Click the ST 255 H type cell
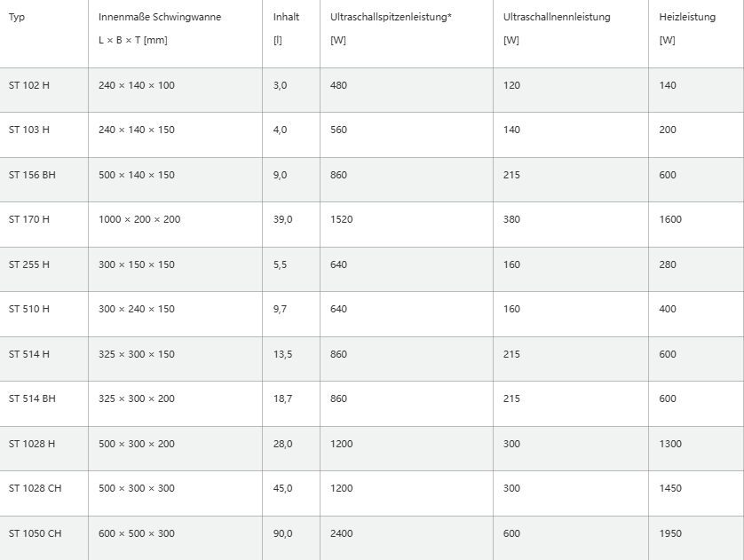744x560 pixels. pyautogui.click(x=29, y=264)
